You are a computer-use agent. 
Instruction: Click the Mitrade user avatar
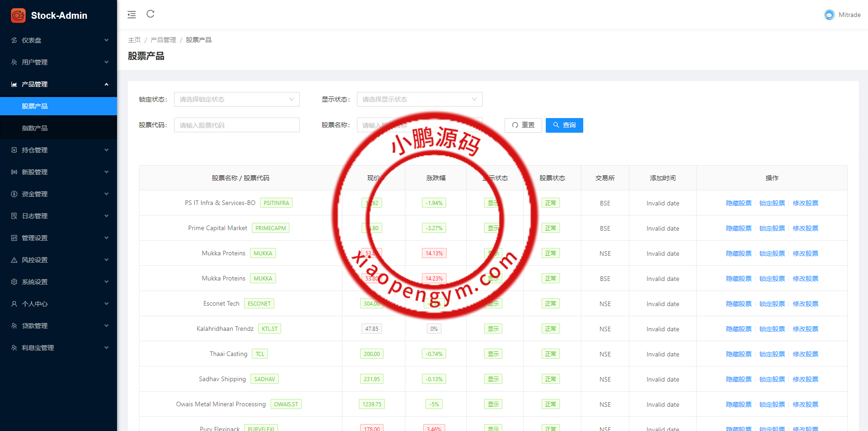[829, 15]
